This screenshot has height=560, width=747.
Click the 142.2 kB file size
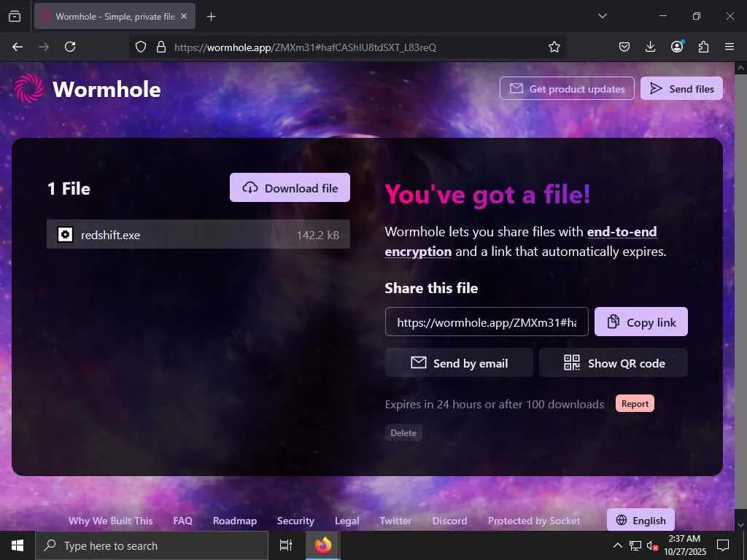click(x=318, y=235)
